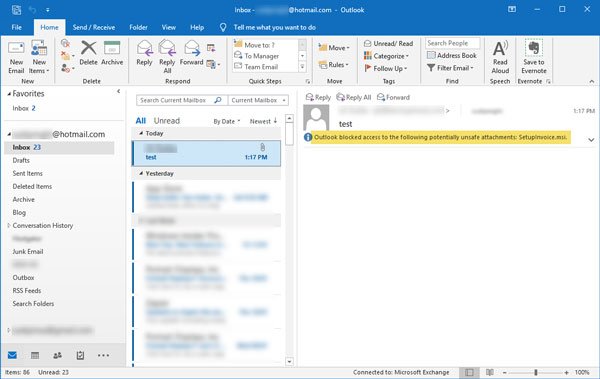The height and width of the screenshot is (379, 600).
Task: Click the blocked attachment info icon
Action: click(x=308, y=137)
